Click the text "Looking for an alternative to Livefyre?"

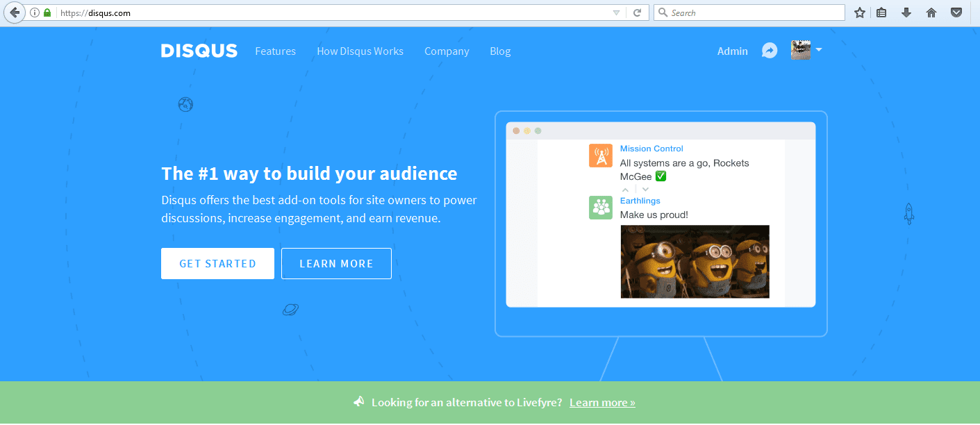coord(467,403)
